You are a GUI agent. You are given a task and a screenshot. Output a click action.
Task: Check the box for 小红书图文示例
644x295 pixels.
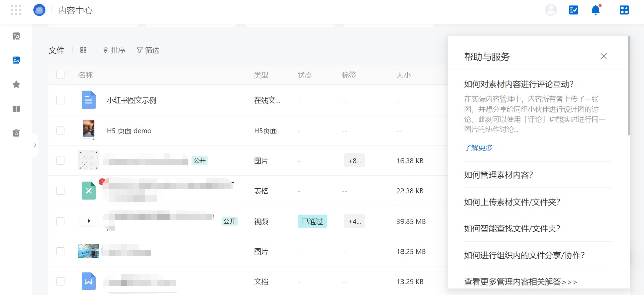tap(60, 100)
